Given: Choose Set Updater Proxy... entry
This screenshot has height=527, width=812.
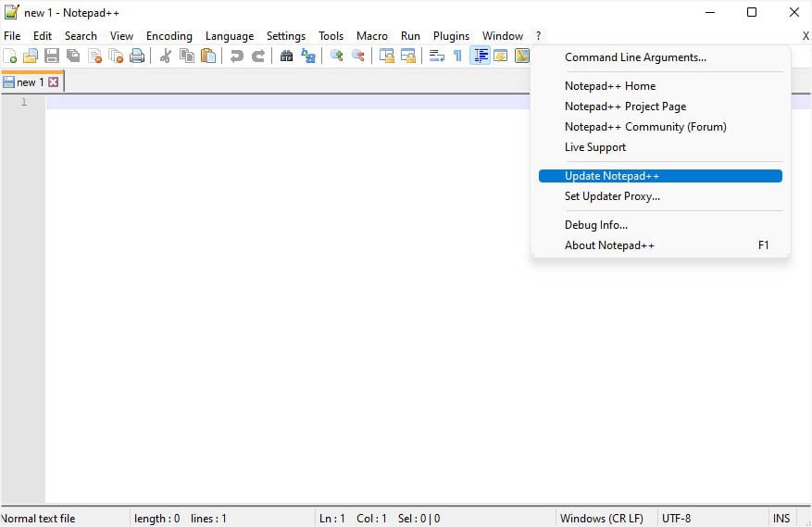Looking at the screenshot, I should tap(660, 196).
